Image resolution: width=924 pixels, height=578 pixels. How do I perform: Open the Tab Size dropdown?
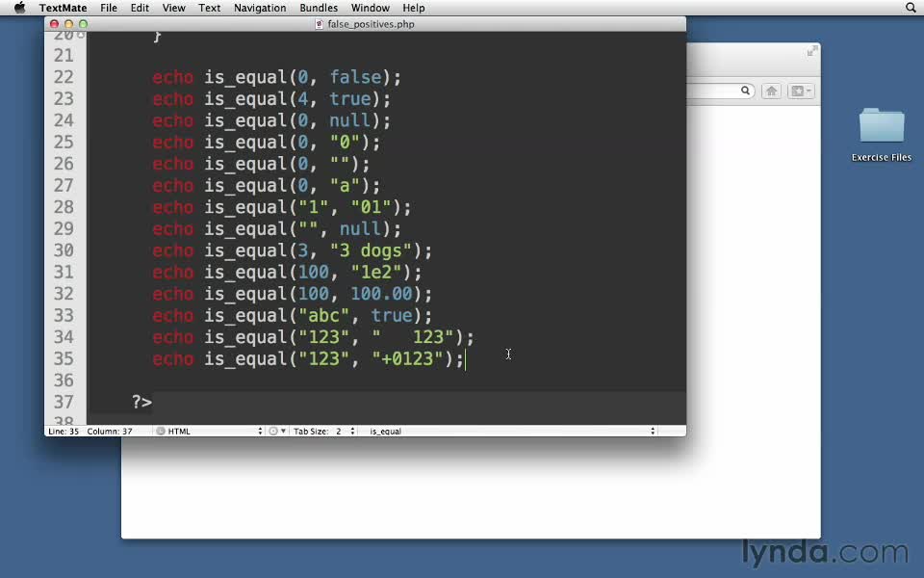tap(324, 432)
